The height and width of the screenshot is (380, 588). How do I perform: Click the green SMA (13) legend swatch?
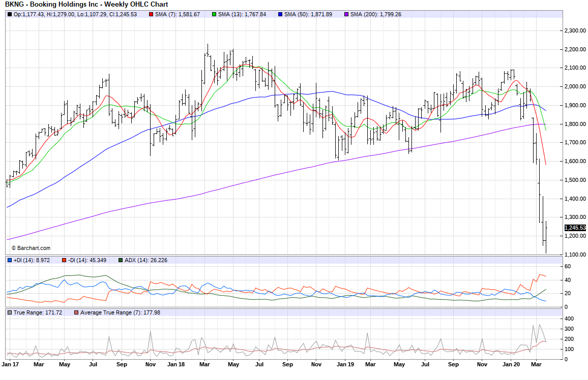(215, 14)
